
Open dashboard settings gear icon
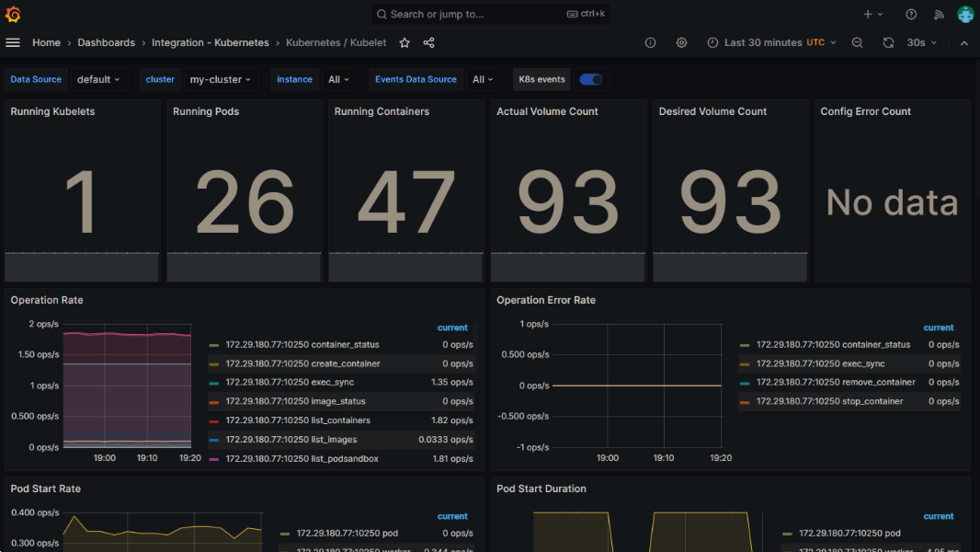coord(681,42)
